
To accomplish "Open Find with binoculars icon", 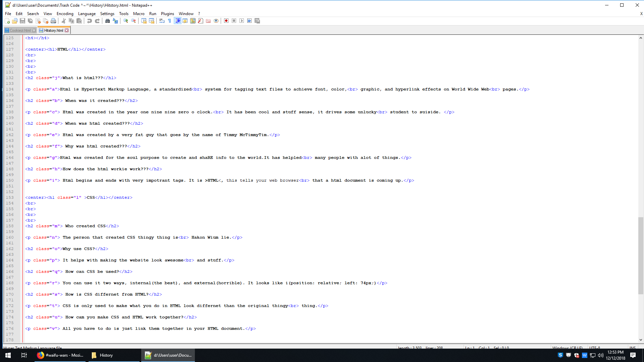I will 107,21.
